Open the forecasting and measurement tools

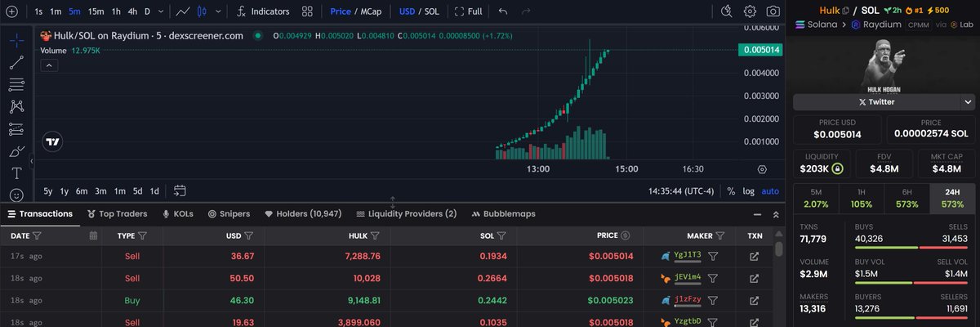pyautogui.click(x=16, y=128)
